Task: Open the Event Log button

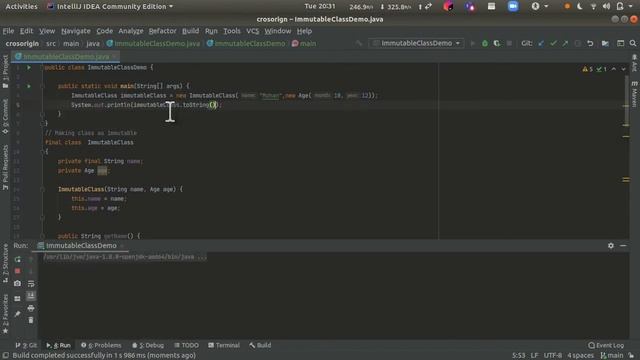Action: [606, 345]
